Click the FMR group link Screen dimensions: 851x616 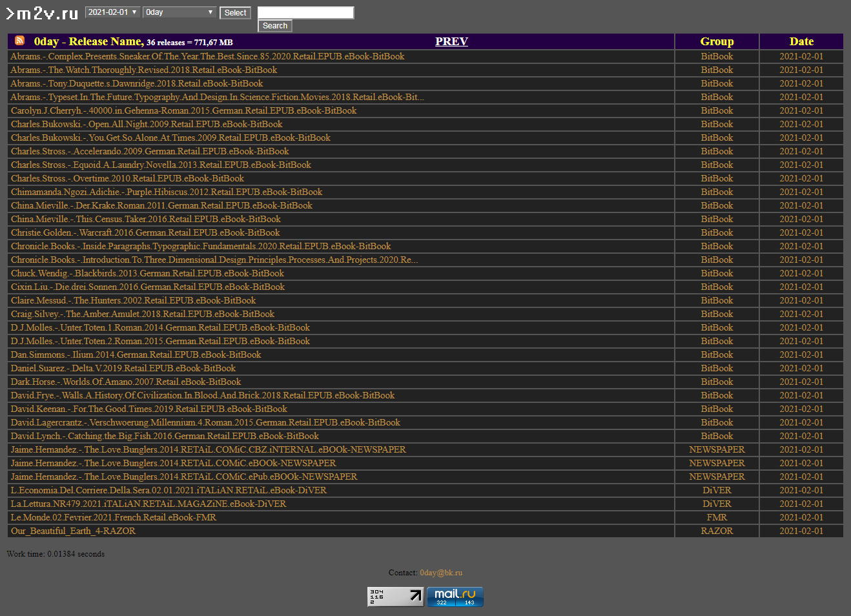click(x=717, y=517)
